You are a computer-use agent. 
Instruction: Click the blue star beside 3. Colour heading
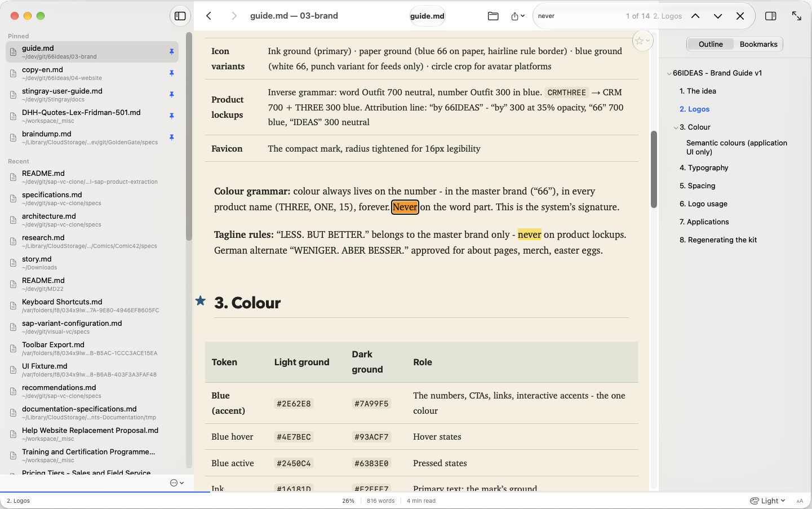coord(200,301)
